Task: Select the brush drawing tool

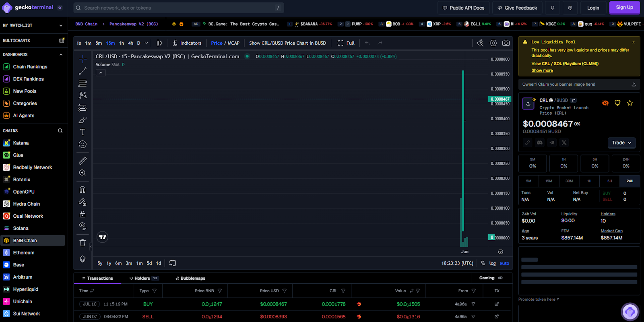Action: [x=83, y=120]
